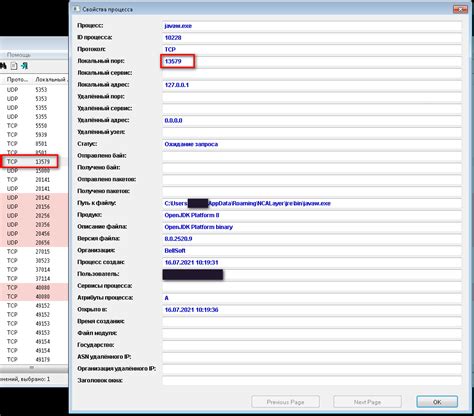Click the Статус field Ожидание запроса
Viewport: 474px width, 416px height.
point(312,144)
